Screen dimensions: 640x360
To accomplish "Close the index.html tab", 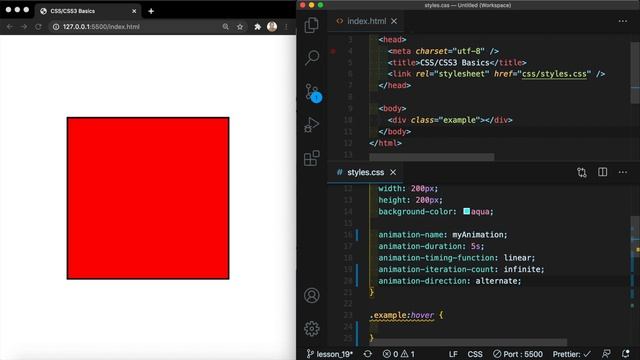I will 394,21.
